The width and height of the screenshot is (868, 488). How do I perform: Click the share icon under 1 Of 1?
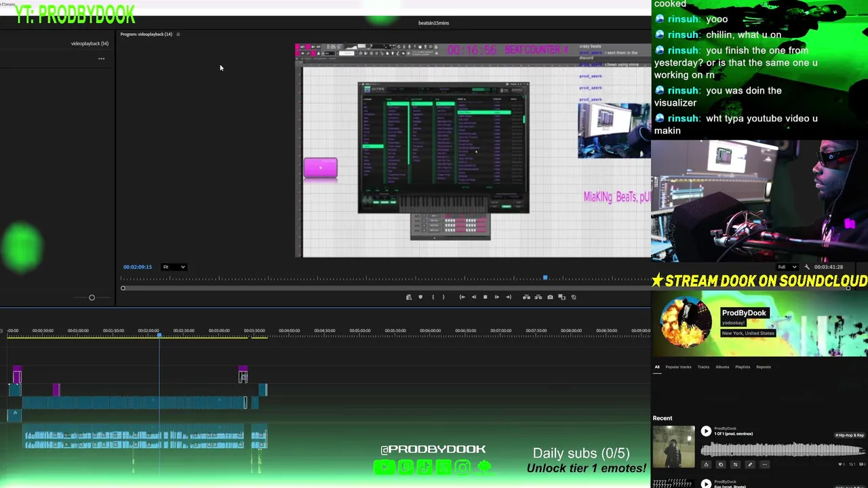706,464
